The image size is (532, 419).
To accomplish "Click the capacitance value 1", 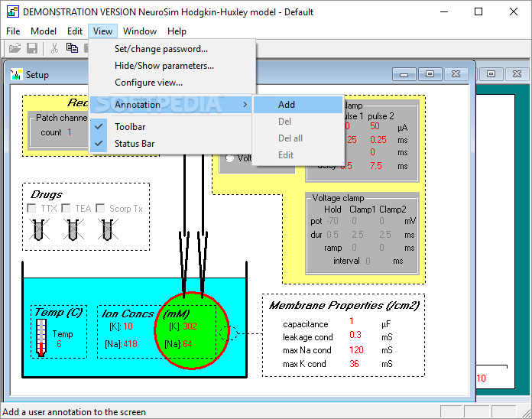I will coord(352,321).
